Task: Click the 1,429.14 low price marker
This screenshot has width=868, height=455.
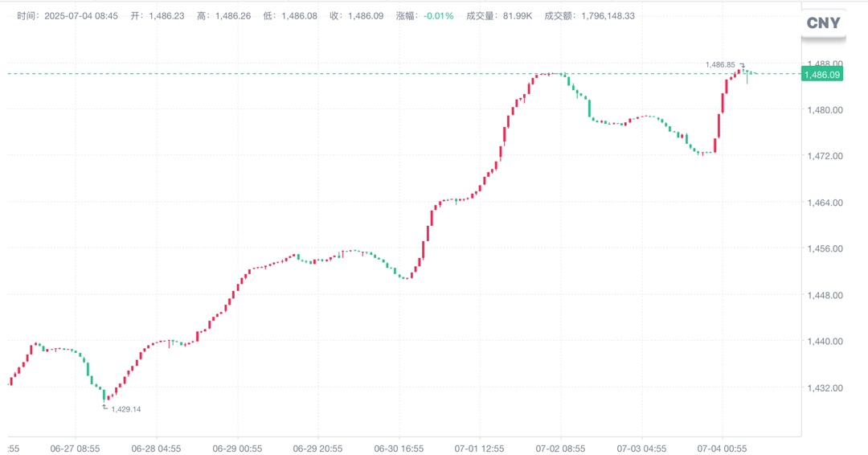Action: pyautogui.click(x=125, y=409)
